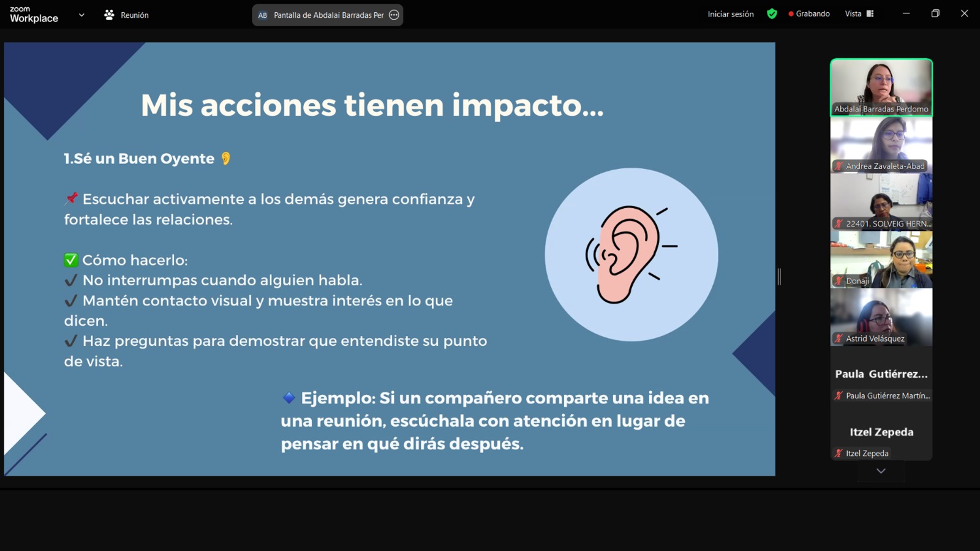Click the red Grabando recording indicator

tap(791, 14)
